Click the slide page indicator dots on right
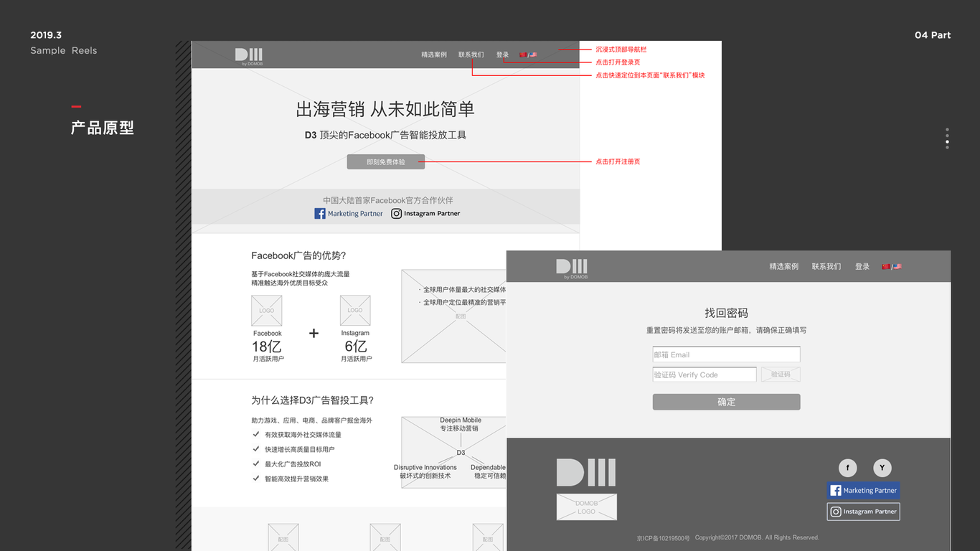This screenshot has width=980, height=551. point(947,138)
